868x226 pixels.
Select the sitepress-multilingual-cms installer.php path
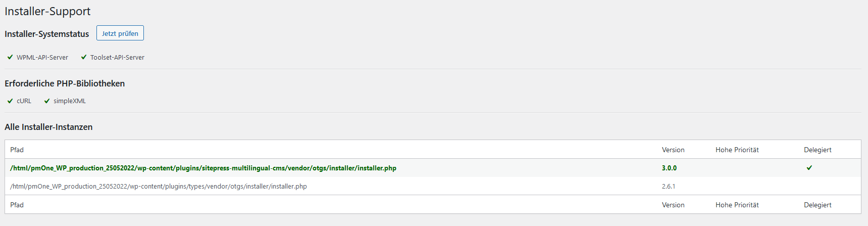pos(203,168)
